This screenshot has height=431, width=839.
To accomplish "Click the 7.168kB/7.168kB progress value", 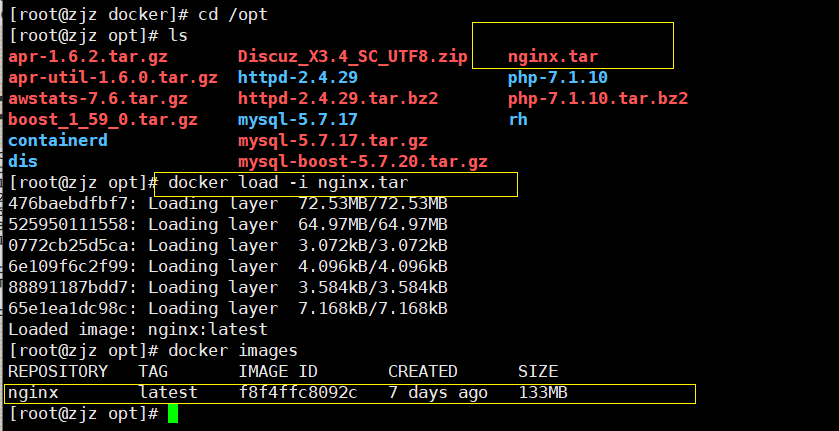I will coord(373,308).
